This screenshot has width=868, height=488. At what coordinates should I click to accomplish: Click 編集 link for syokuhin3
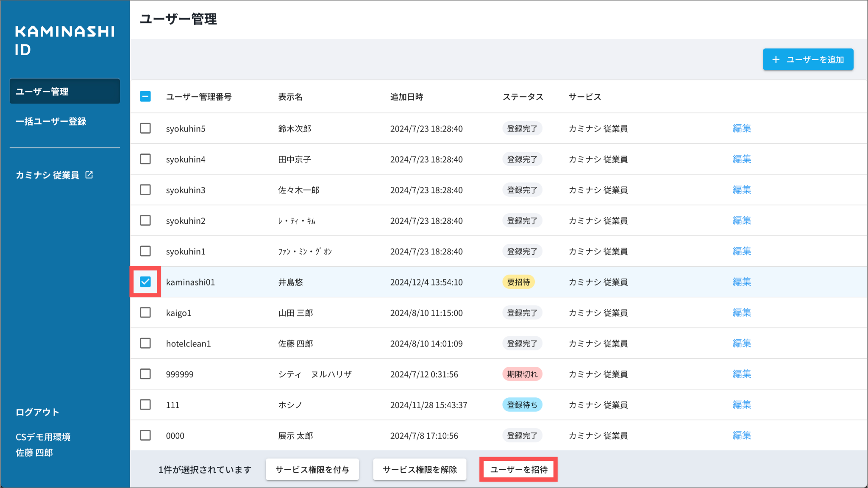point(742,190)
